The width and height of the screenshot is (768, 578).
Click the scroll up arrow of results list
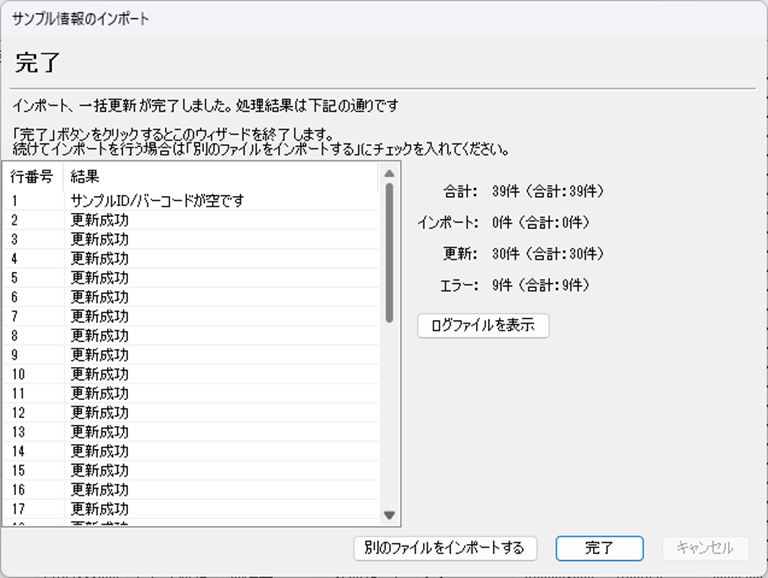pyautogui.click(x=390, y=174)
